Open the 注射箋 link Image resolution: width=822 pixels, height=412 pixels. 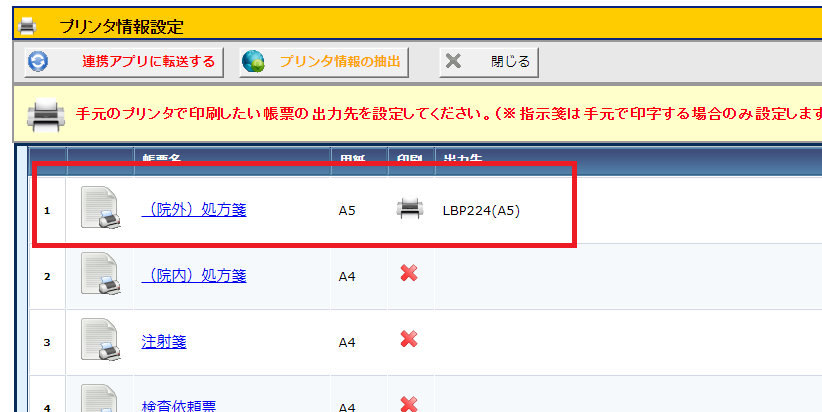(x=164, y=342)
